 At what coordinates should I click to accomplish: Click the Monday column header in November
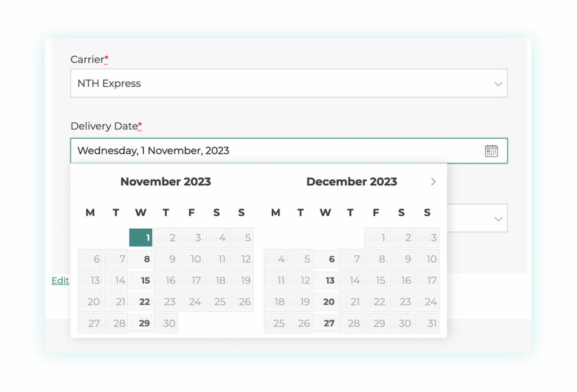click(90, 212)
